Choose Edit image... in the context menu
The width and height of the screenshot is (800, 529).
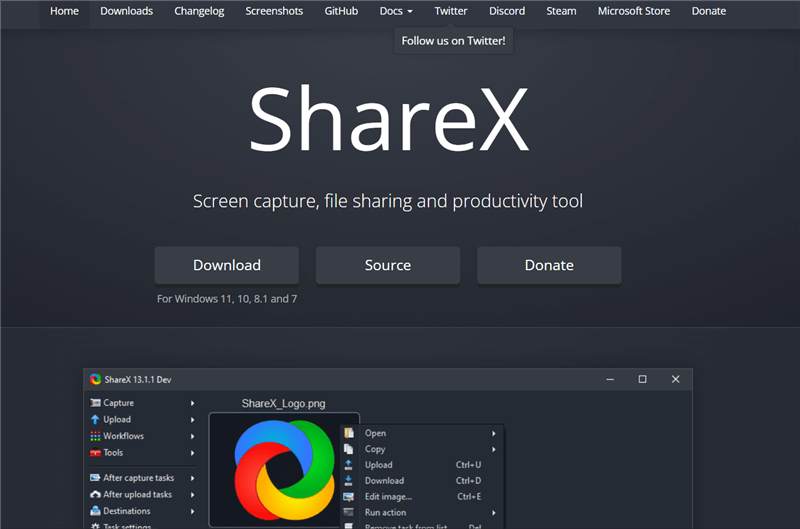click(422, 496)
